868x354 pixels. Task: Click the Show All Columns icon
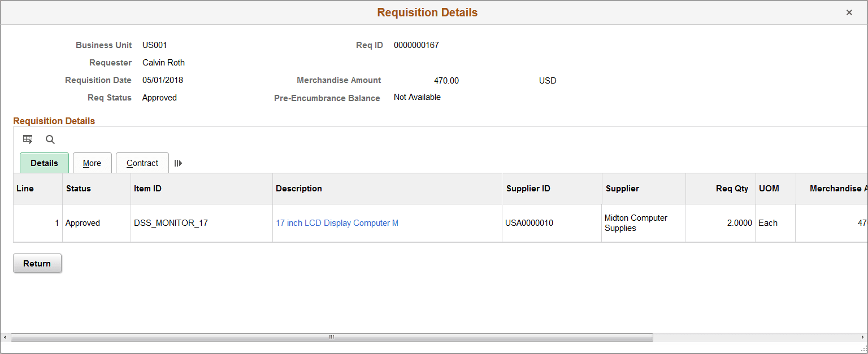coord(178,163)
